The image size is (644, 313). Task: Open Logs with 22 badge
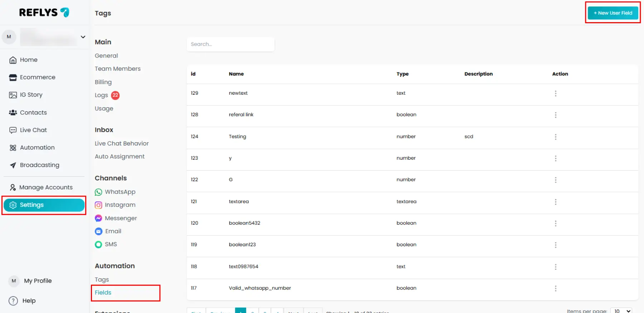[102, 95]
